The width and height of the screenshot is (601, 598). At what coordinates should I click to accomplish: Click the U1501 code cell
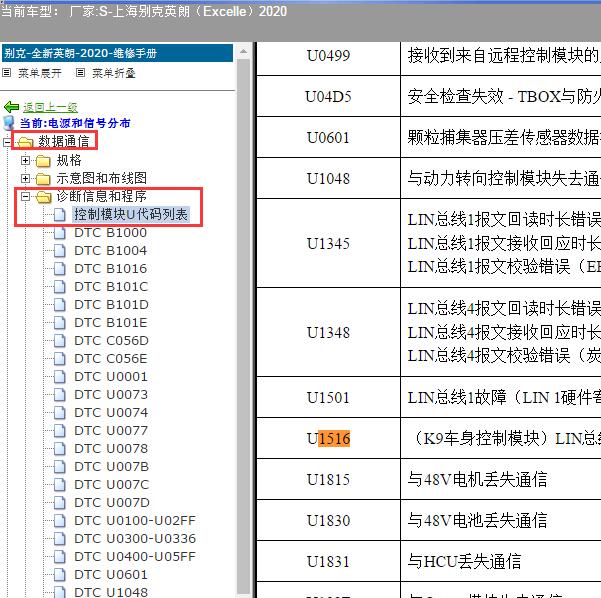point(328,398)
